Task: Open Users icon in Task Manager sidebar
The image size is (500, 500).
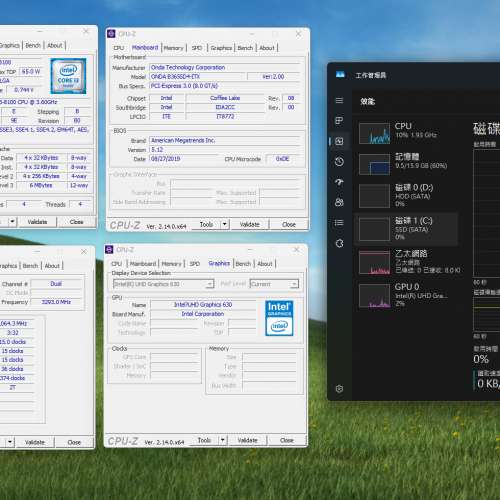Action: click(x=339, y=202)
